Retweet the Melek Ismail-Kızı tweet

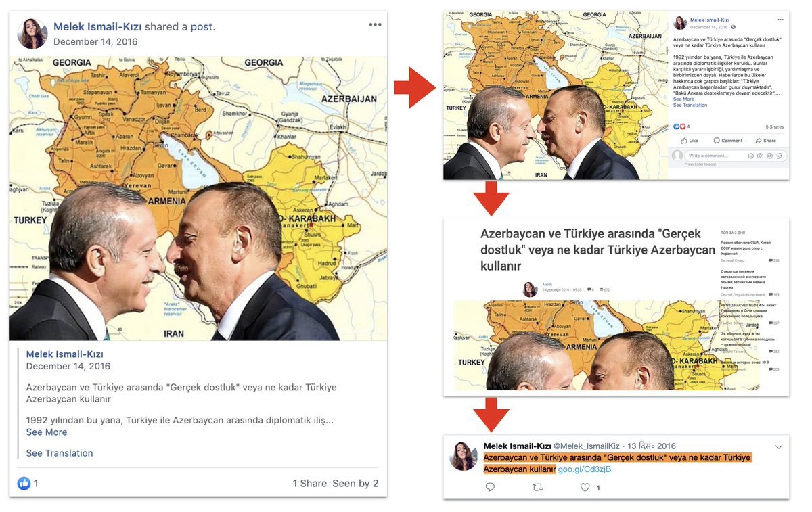538,487
